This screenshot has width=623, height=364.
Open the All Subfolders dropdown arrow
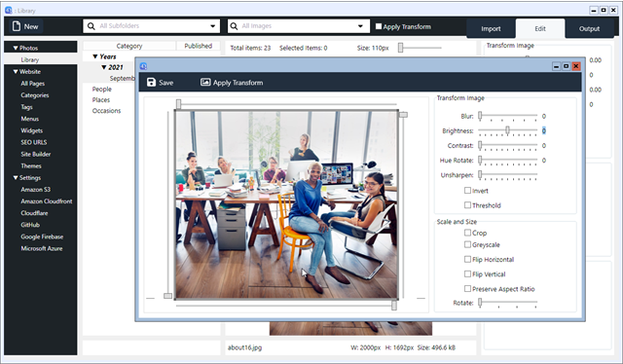pos(213,26)
